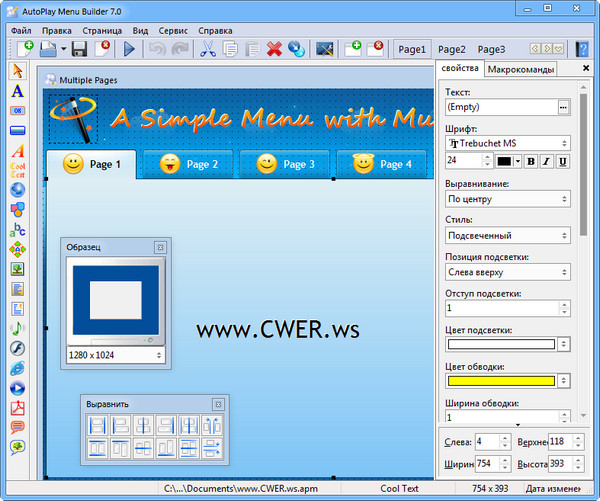Select the media player tool
The width and height of the screenshot is (600, 501).
coord(18,388)
